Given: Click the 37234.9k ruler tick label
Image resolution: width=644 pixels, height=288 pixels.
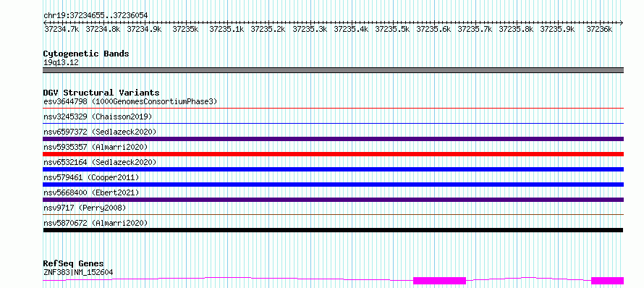Looking at the screenshot, I should click(x=144, y=30).
